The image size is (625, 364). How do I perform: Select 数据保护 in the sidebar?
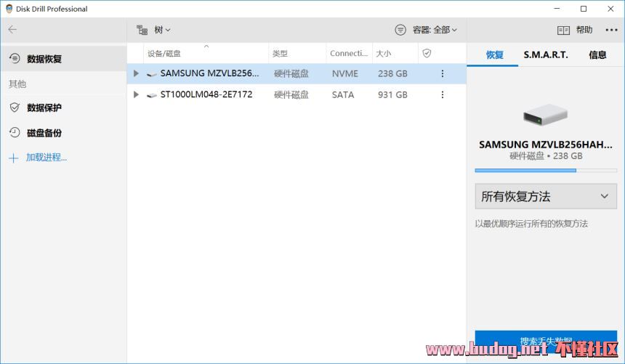44,108
